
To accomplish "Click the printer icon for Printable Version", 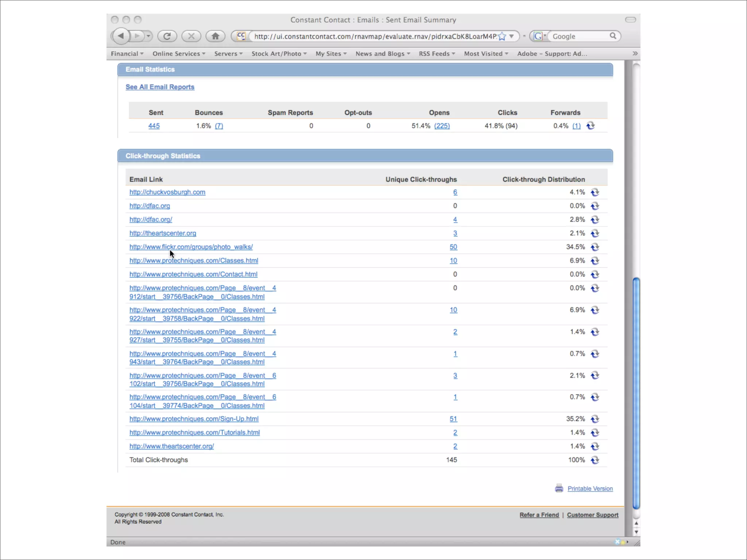I will pos(559,488).
